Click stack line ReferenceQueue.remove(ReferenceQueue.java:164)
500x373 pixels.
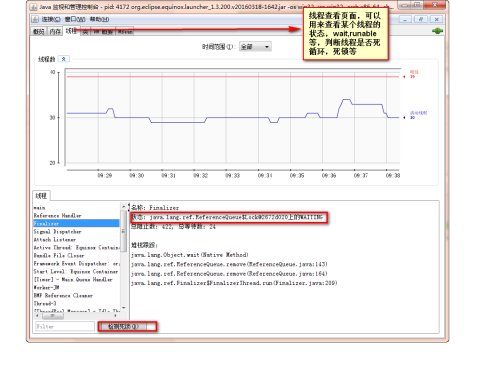[229, 274]
